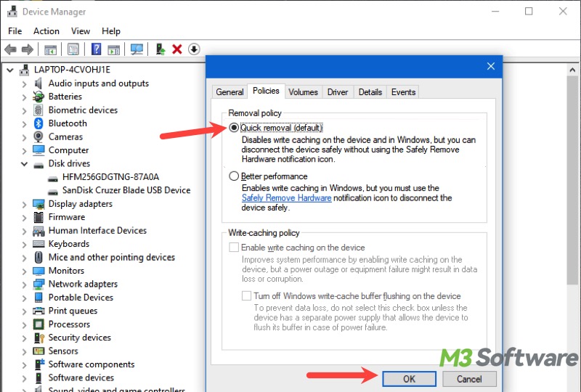Click the Show/Hide console tree toolbar icon
Screen dimensions: 581x392
(x=50, y=49)
